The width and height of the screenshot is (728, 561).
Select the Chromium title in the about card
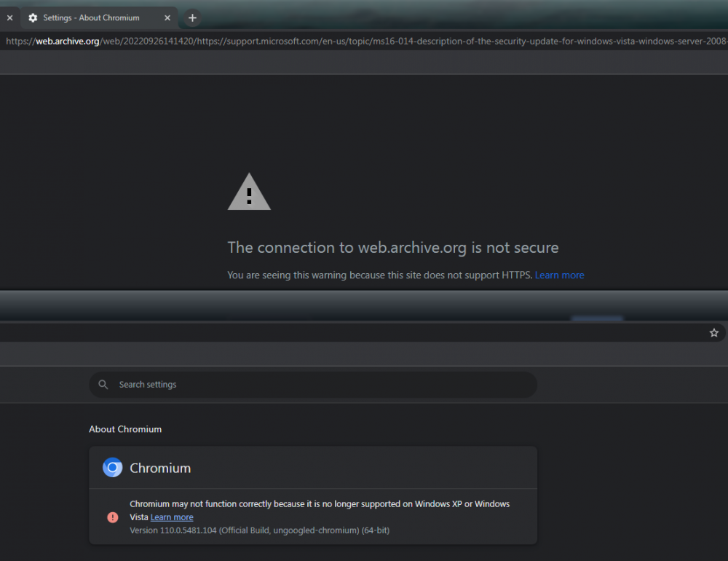pyautogui.click(x=160, y=468)
